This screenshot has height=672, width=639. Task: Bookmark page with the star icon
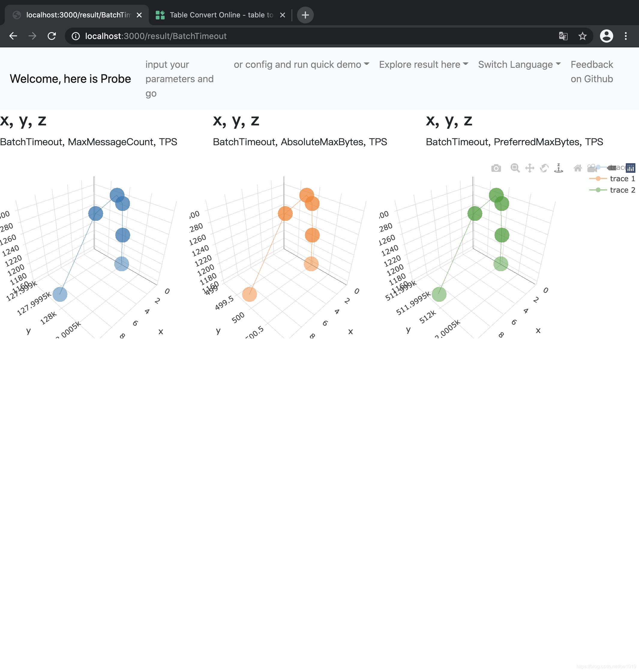pos(583,36)
